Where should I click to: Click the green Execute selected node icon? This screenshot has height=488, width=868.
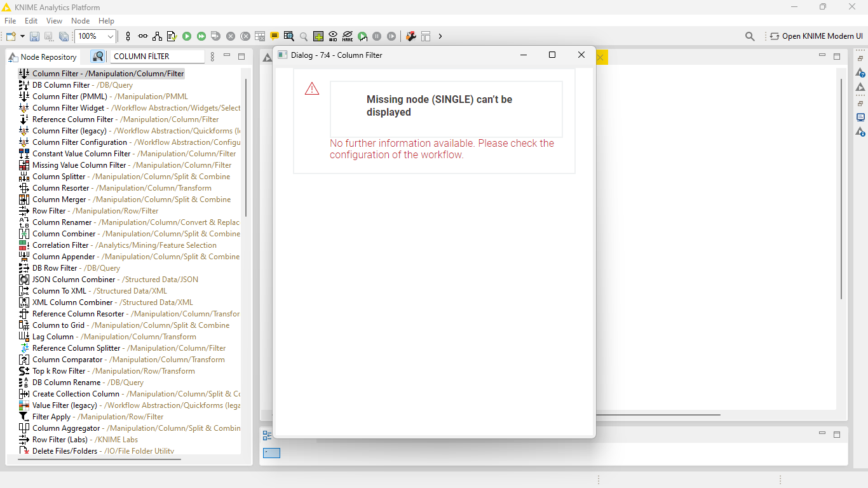point(187,36)
